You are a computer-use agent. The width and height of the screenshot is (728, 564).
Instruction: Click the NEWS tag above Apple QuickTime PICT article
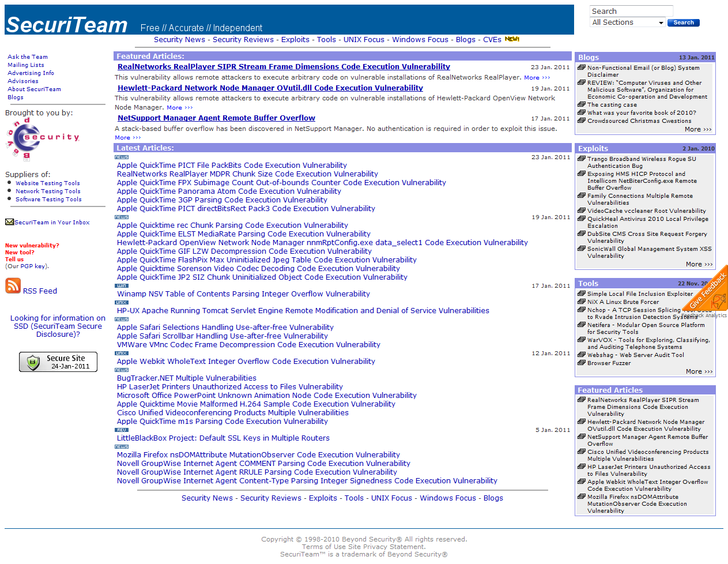click(121, 156)
